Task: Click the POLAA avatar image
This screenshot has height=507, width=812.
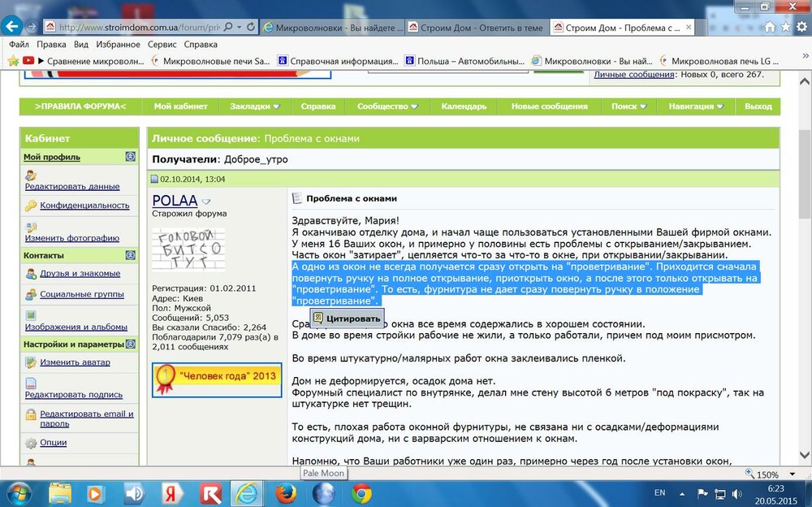Action: (x=188, y=249)
